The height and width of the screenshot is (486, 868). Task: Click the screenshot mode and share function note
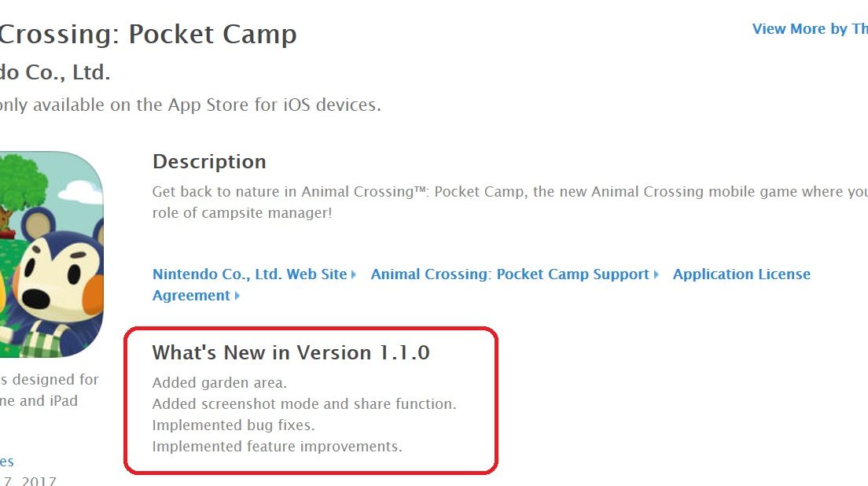point(303,404)
